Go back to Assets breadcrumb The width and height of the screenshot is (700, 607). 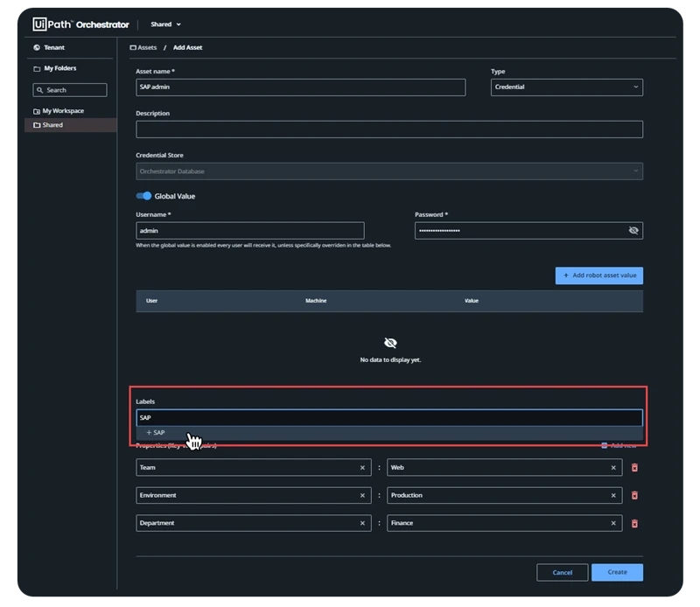143,47
